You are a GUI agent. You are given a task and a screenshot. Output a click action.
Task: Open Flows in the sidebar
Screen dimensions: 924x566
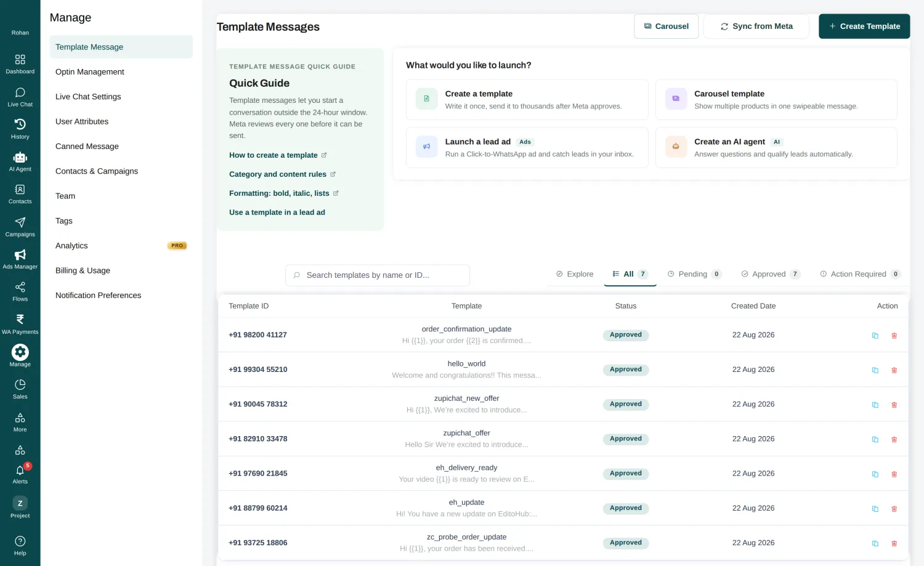coord(20,292)
